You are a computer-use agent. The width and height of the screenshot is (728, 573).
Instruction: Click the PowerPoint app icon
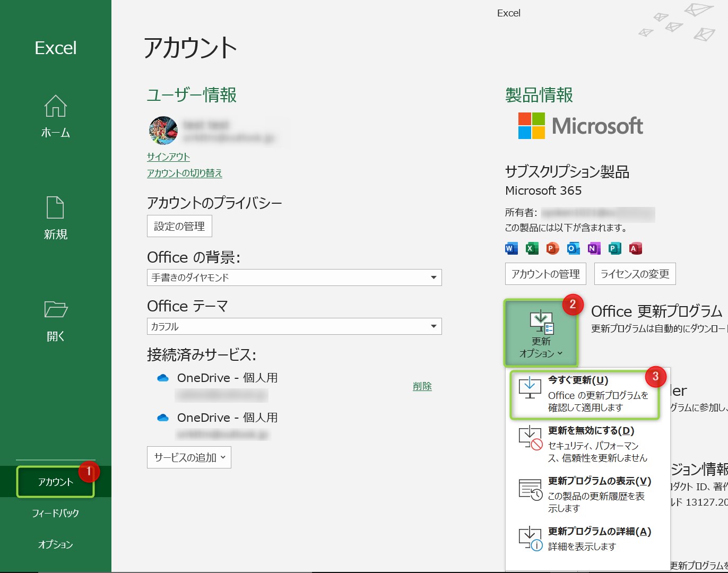(552, 248)
